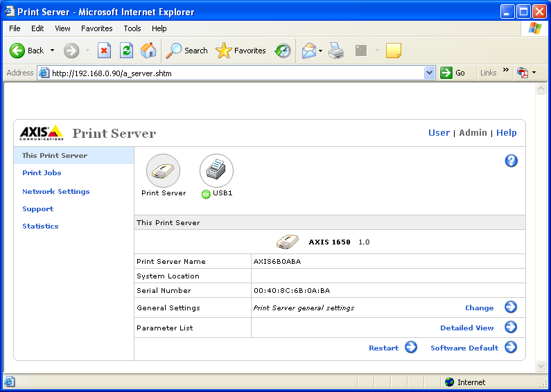Open the Favorites menu
The image size is (551, 392).
[96, 28]
